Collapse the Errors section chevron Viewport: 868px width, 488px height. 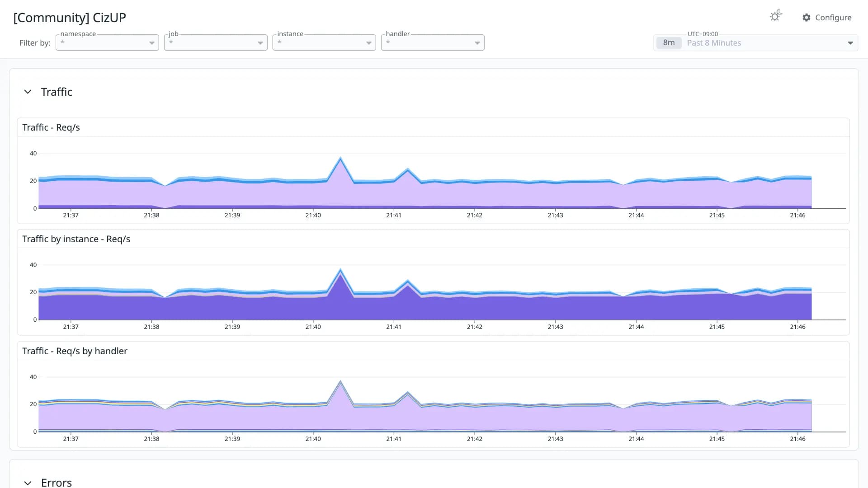[28, 483]
